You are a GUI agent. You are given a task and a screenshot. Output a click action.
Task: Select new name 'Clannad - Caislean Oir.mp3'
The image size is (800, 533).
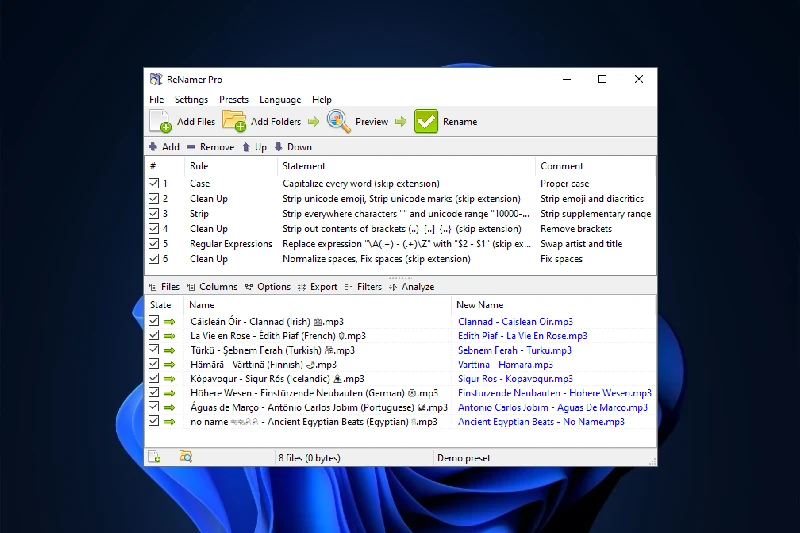pyautogui.click(x=515, y=322)
